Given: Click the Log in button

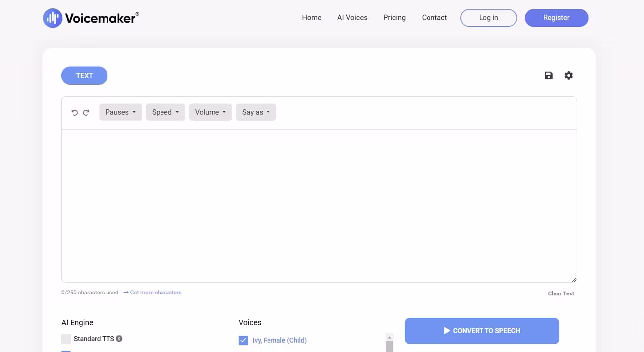Looking at the screenshot, I should point(488,18).
